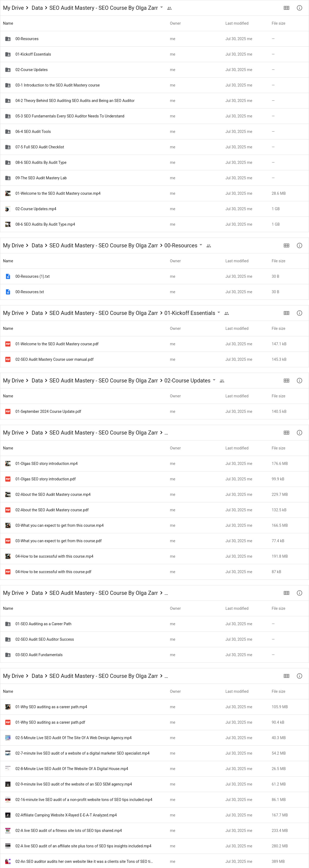The height and width of the screenshot is (868, 309).
Task: Click the folder icon of the 06-4 SEO Audit Tools row
Action: [8, 131]
